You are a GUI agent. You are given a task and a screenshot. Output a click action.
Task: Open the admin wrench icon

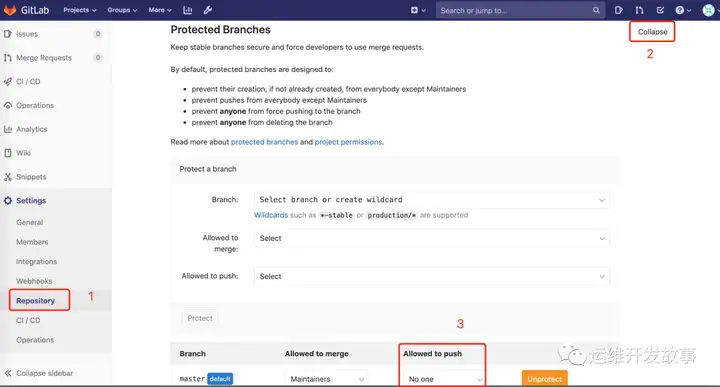[208, 10]
